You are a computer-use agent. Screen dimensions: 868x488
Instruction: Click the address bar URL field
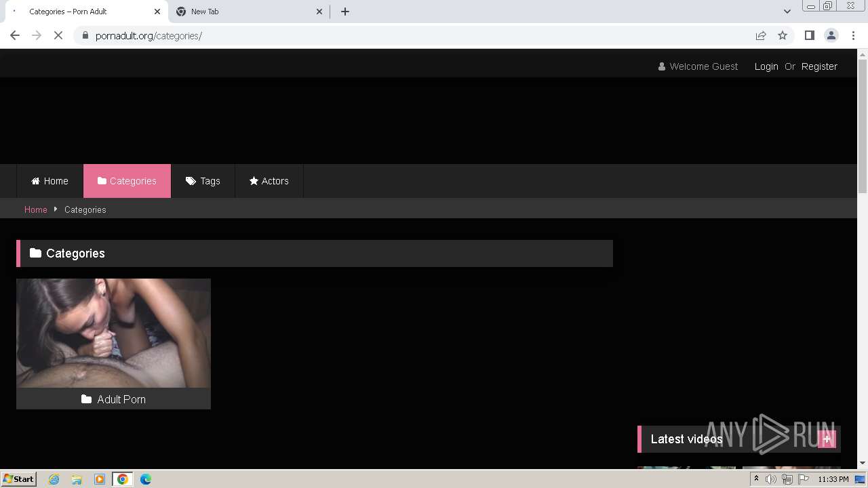(x=414, y=35)
